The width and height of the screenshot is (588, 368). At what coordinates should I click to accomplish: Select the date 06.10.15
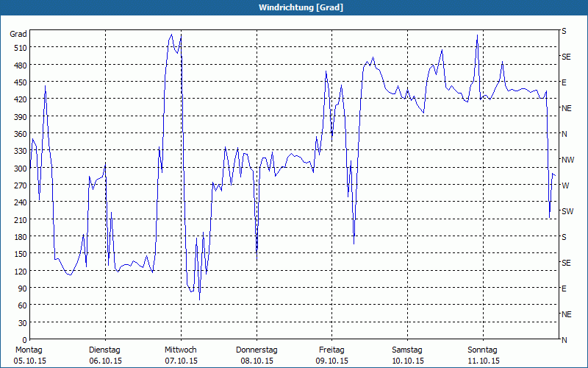[105, 361]
